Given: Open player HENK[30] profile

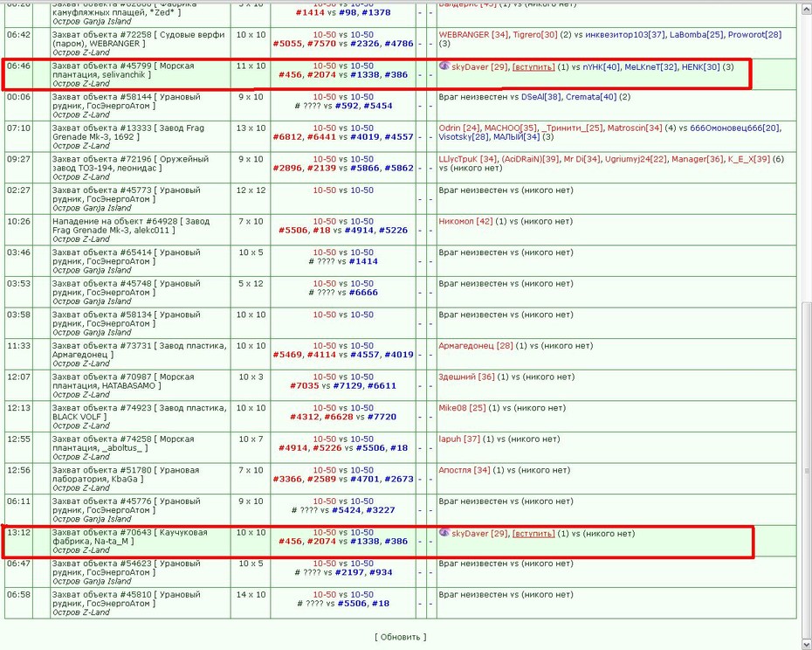Looking at the screenshot, I should (x=700, y=67).
